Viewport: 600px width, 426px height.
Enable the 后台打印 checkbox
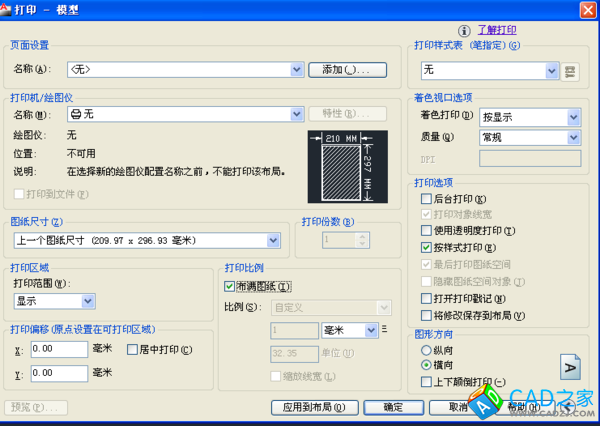427,200
